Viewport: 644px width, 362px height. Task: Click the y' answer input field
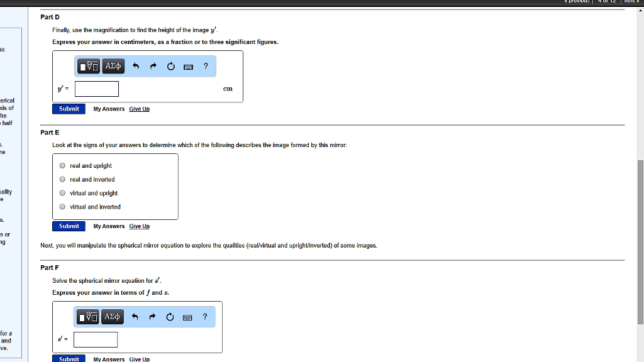coord(96,89)
